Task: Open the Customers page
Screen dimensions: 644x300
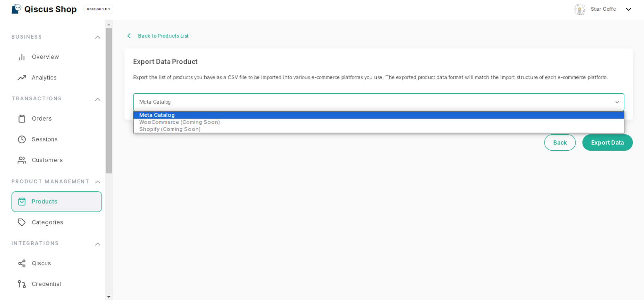Action: pyautogui.click(x=57, y=160)
